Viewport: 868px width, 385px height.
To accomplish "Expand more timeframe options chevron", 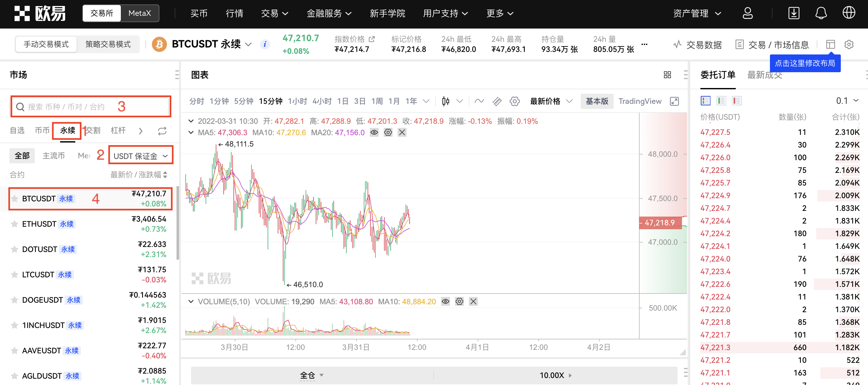I will click(426, 101).
